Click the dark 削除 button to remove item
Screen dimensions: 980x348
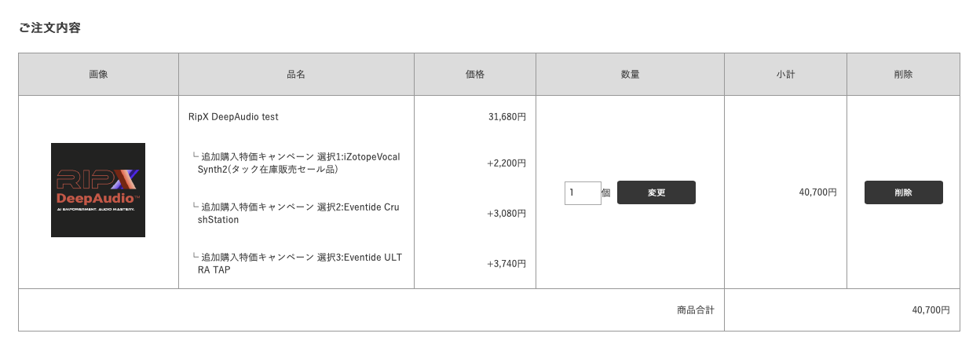point(903,192)
